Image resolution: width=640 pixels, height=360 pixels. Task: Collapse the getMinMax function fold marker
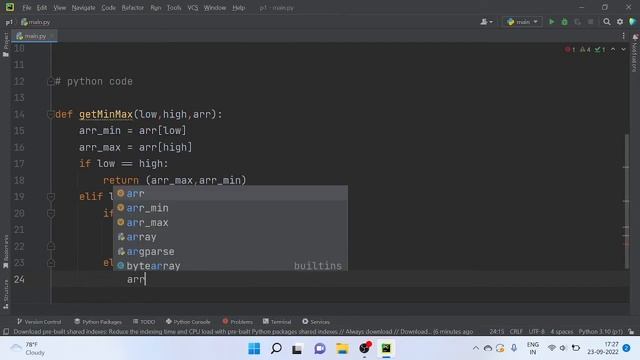point(51,114)
